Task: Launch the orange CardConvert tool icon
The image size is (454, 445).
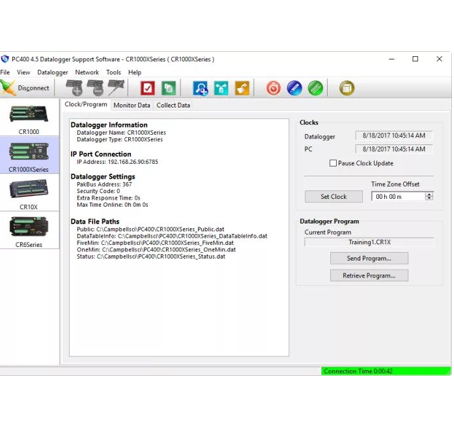Action: pos(242,88)
